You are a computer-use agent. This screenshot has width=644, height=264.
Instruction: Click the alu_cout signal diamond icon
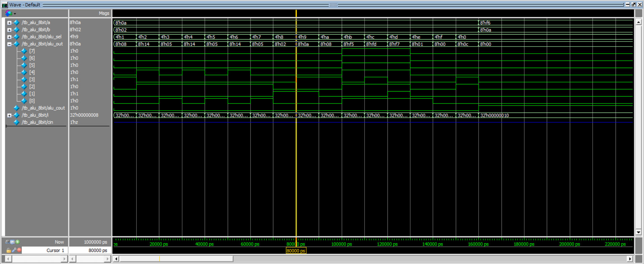point(16,108)
